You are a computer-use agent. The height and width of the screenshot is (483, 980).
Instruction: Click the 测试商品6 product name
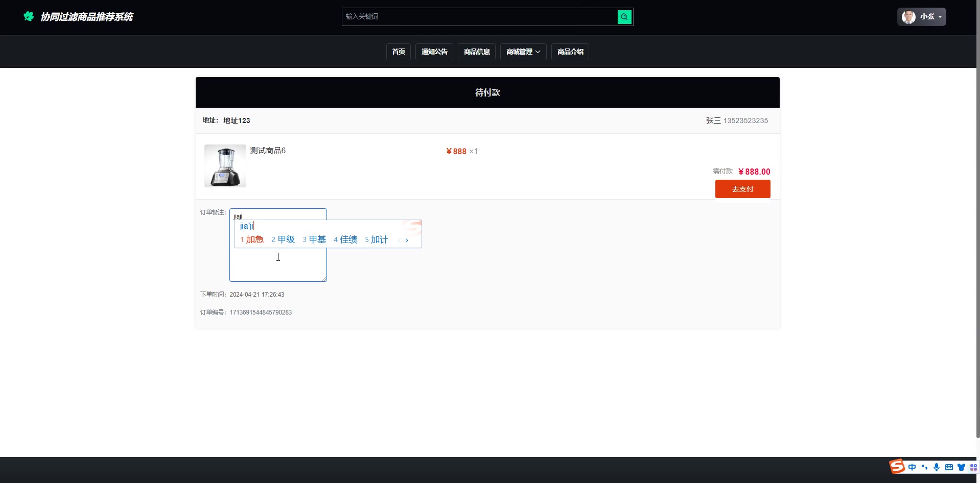coord(268,151)
